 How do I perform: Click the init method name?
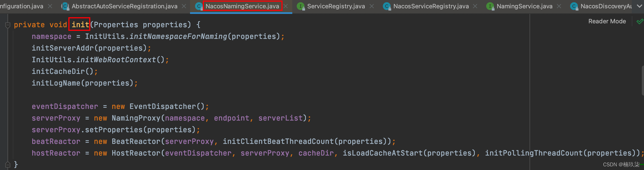pos(80,25)
